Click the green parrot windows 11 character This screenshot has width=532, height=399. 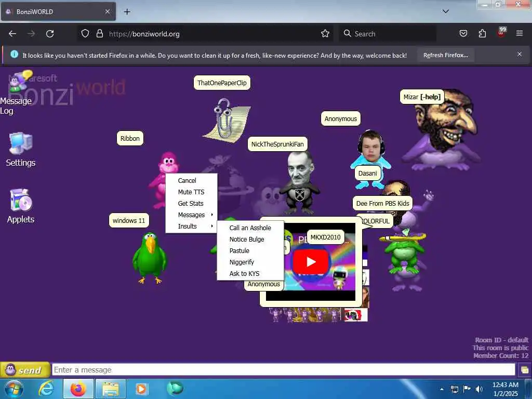(150, 258)
